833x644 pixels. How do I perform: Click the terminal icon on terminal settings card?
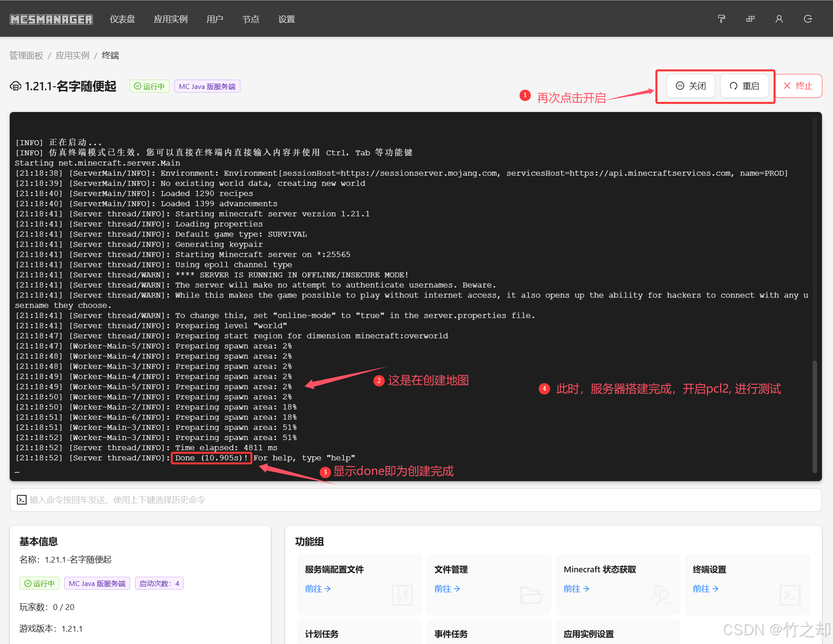click(790, 595)
